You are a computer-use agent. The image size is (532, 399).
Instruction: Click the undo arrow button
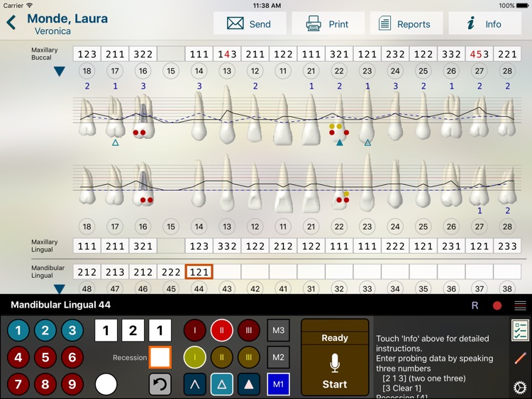(160, 384)
